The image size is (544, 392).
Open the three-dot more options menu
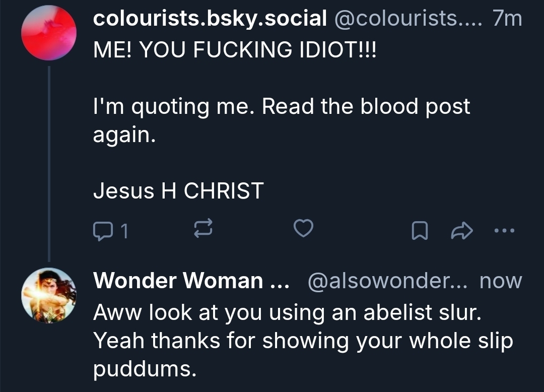click(x=504, y=230)
